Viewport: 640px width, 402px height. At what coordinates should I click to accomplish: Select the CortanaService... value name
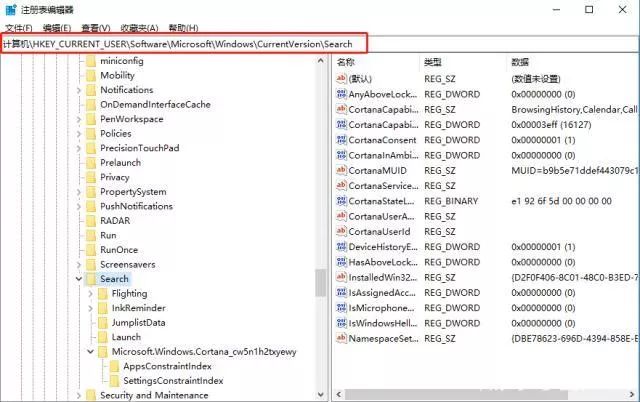click(x=384, y=186)
